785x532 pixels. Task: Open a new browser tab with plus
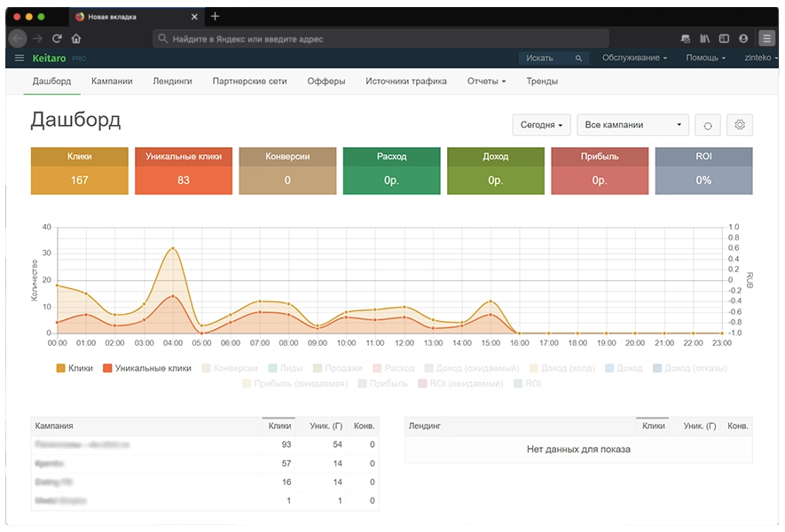(x=215, y=17)
